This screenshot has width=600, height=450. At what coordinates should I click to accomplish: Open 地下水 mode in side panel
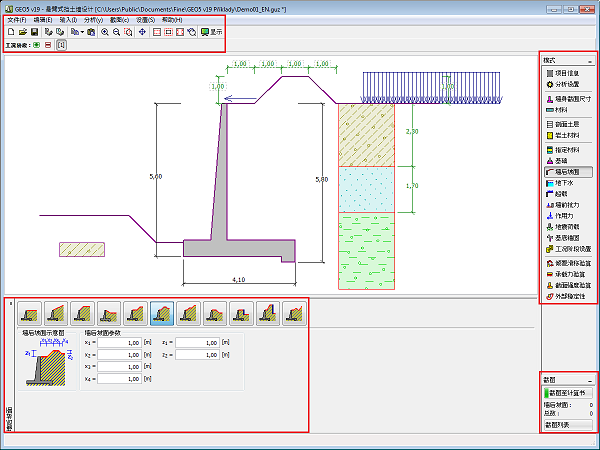(x=567, y=184)
